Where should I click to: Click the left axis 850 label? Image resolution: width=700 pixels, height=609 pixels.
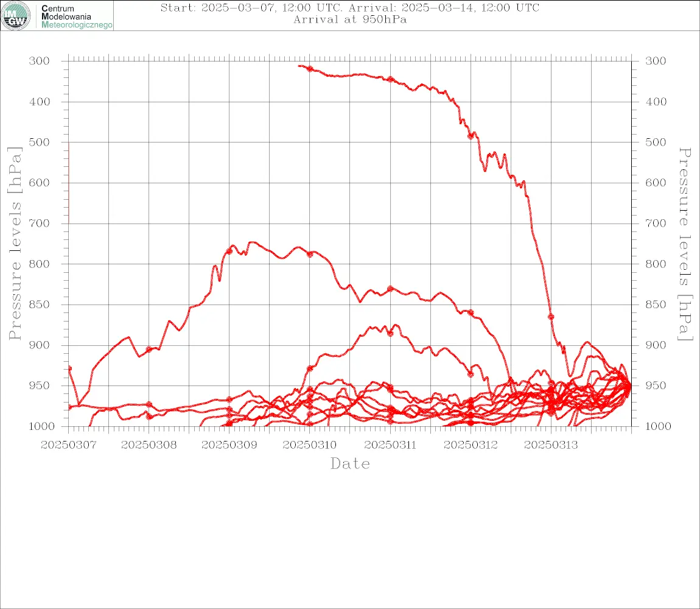pyautogui.click(x=40, y=304)
